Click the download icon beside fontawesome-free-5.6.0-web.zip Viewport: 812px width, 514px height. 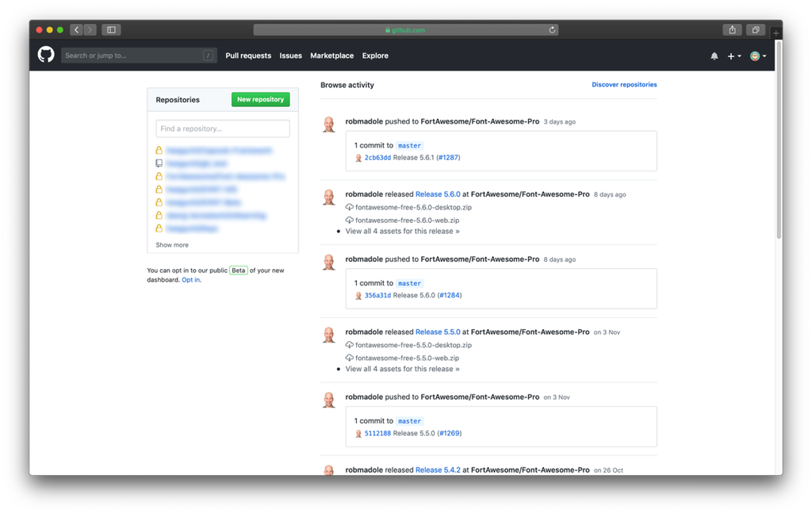click(x=350, y=221)
